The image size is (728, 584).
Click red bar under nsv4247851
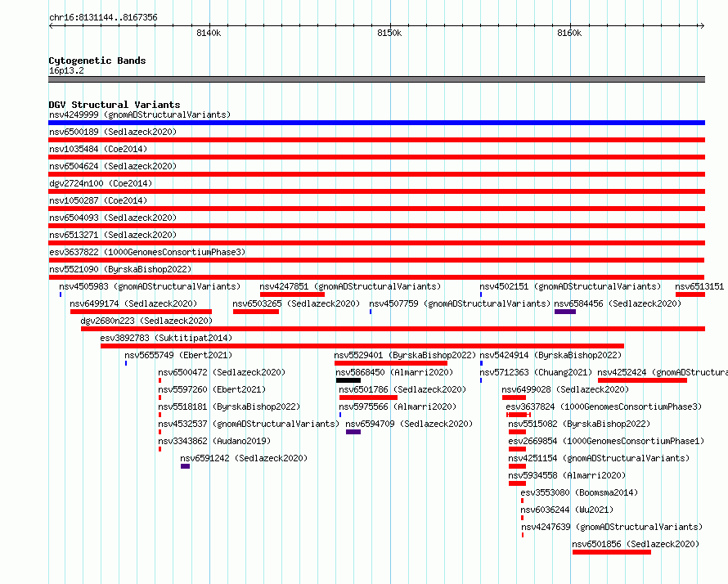point(292,294)
